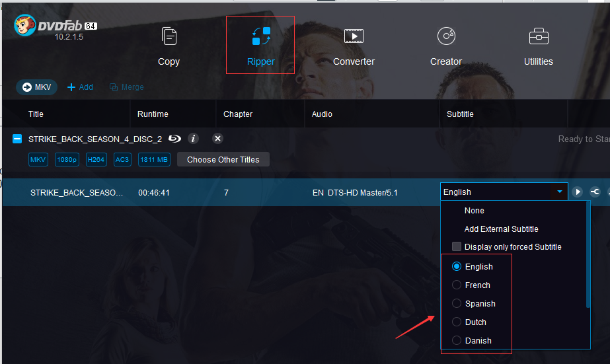Show disc info for STRIKE_BACK_SEASON_4_DISC_2
The image size is (610, 364).
coord(194,139)
